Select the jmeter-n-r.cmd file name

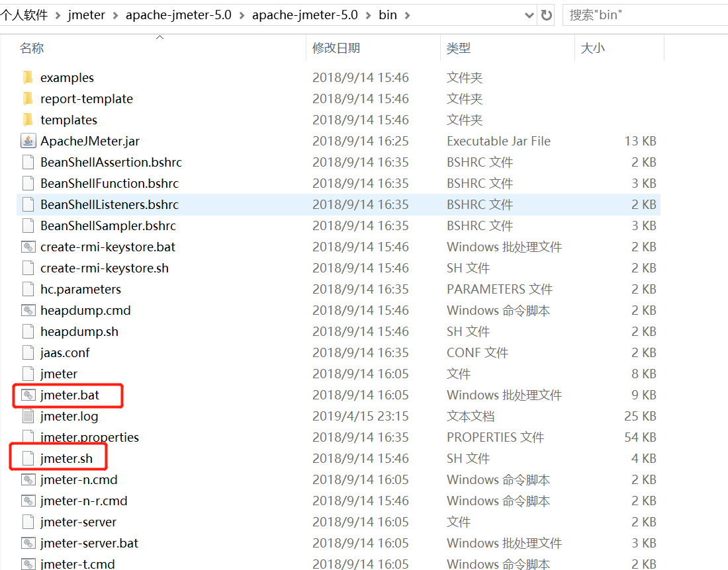pyautogui.click(x=83, y=501)
